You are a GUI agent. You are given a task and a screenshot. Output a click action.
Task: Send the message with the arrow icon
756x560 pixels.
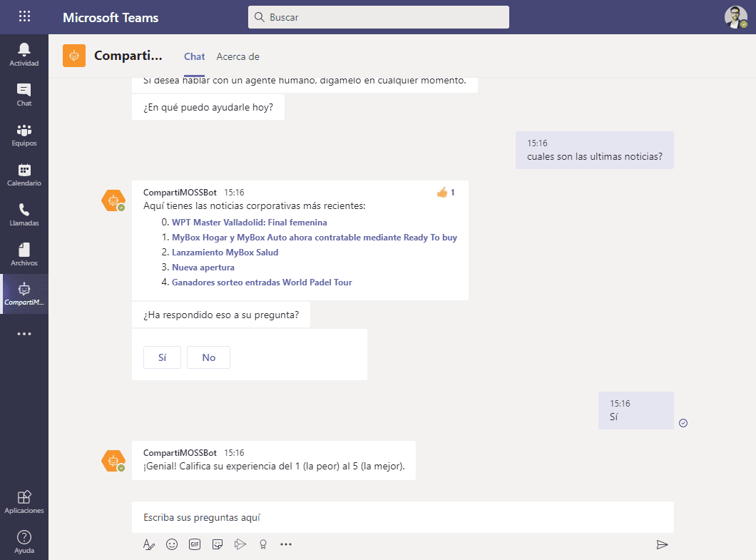[662, 544]
